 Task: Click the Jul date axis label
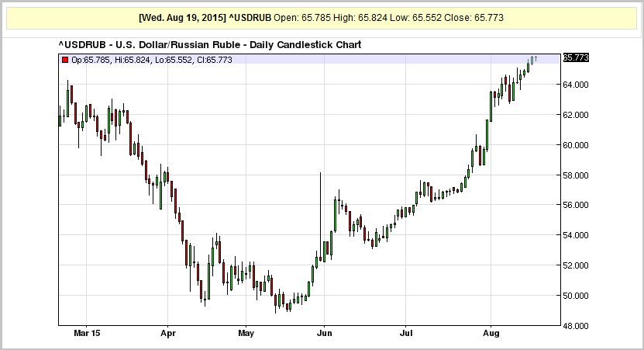pyautogui.click(x=406, y=333)
